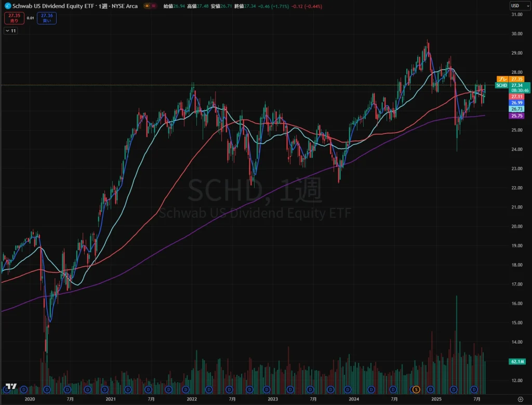Open the USD currency dropdown
This screenshot has height=405, width=532.
(x=516, y=6)
